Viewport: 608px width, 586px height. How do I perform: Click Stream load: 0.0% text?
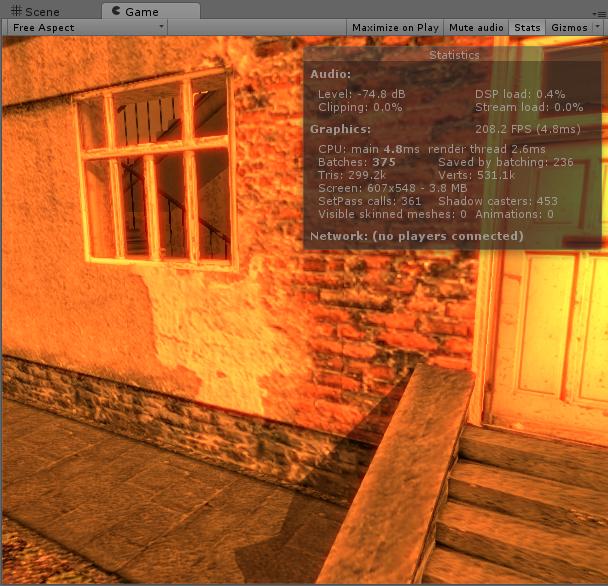[x=529, y=107]
